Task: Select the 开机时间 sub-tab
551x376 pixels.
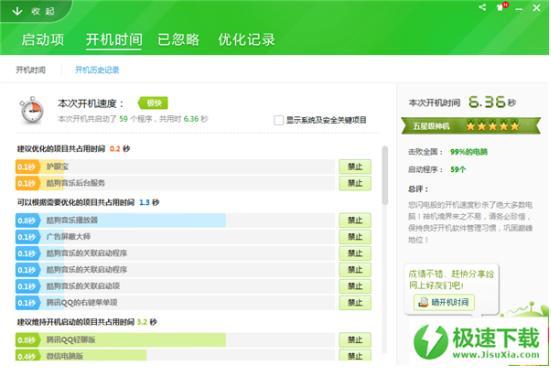Action: coord(31,70)
